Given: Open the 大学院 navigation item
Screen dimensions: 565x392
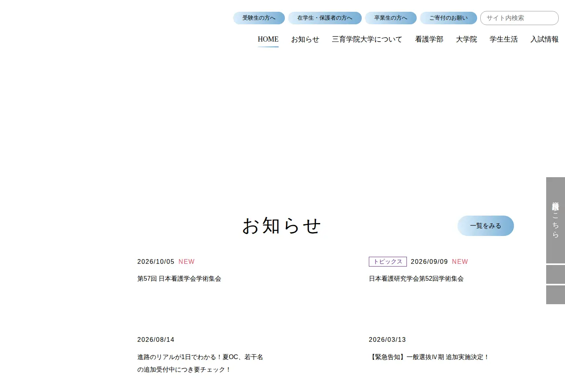Looking at the screenshot, I should click(x=467, y=39).
